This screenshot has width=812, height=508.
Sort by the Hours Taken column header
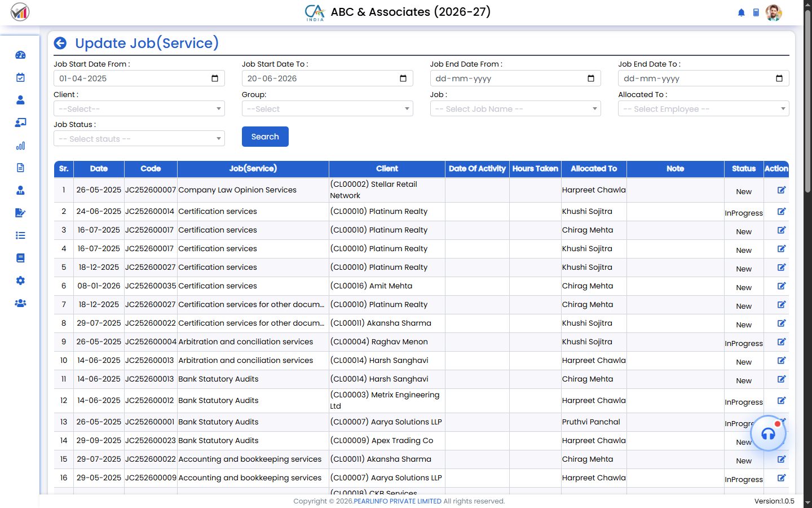pyautogui.click(x=535, y=169)
